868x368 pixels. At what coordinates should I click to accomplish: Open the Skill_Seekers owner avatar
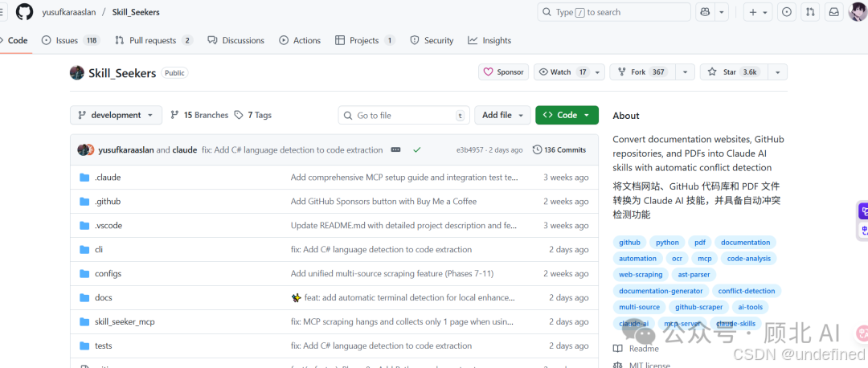point(77,72)
